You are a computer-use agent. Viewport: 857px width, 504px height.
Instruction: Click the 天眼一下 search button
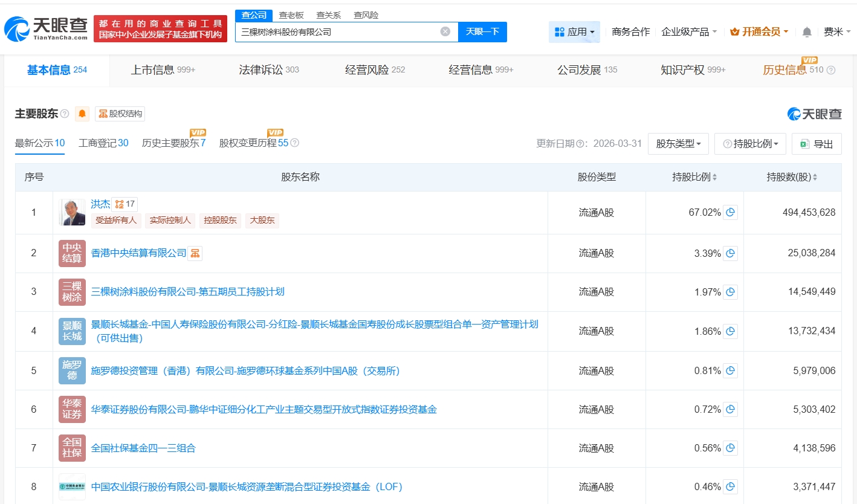click(482, 32)
